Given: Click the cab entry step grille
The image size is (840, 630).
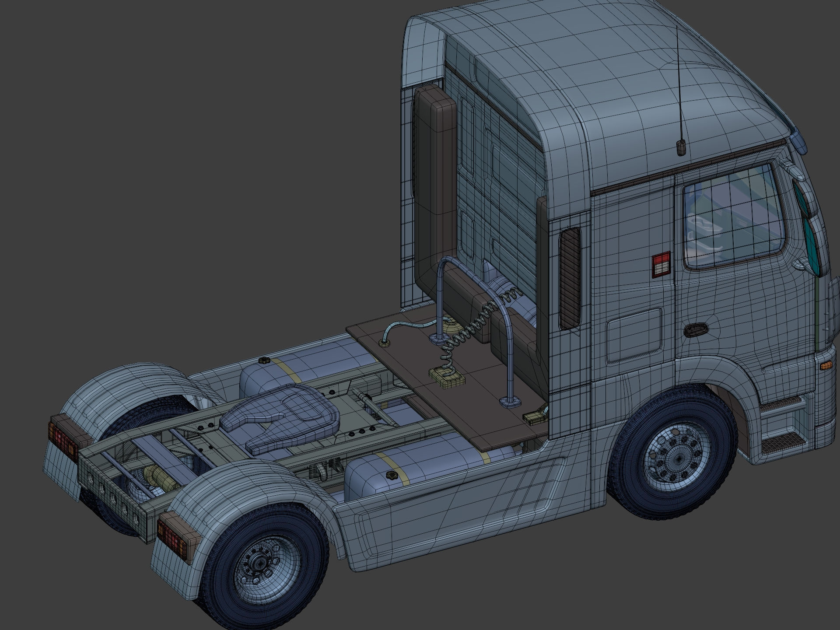Looking at the screenshot, I should tap(783, 444).
